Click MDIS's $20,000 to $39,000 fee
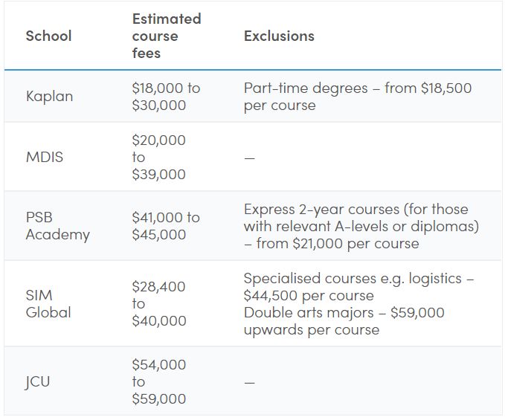Image resolution: width=505 pixels, height=420 pixels. click(x=158, y=157)
